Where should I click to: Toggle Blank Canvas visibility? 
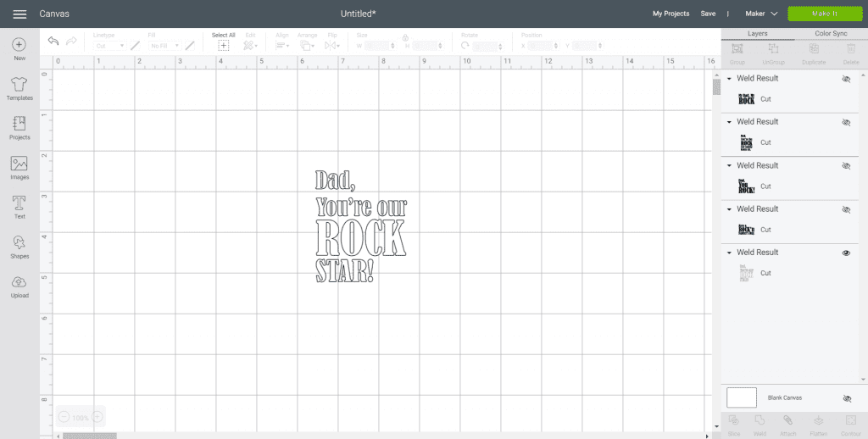click(847, 398)
